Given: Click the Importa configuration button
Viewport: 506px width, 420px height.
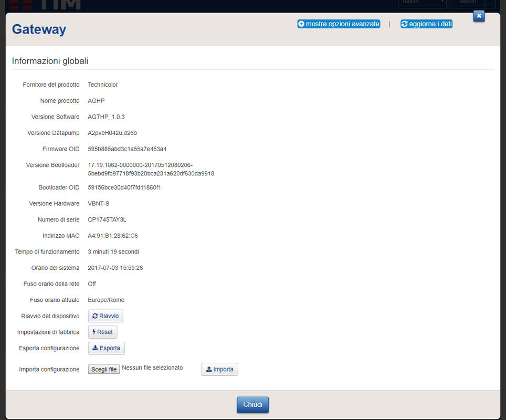Looking at the screenshot, I should tap(220, 369).
